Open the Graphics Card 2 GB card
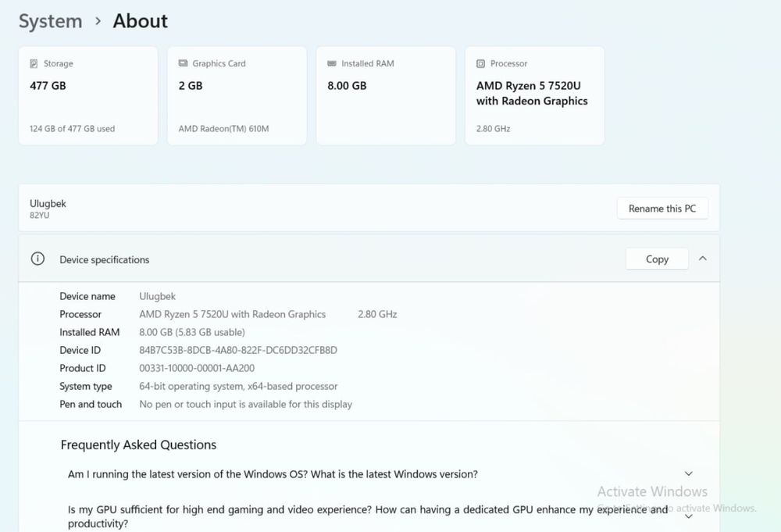 click(237, 96)
